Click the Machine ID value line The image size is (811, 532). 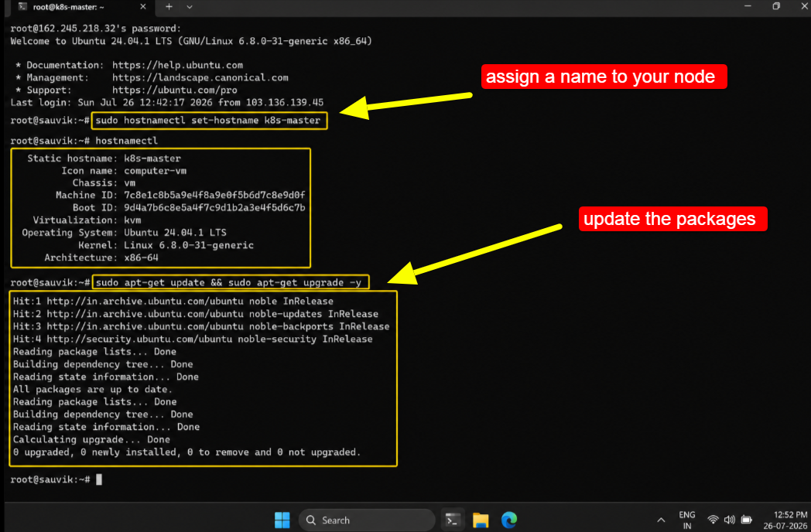point(180,196)
